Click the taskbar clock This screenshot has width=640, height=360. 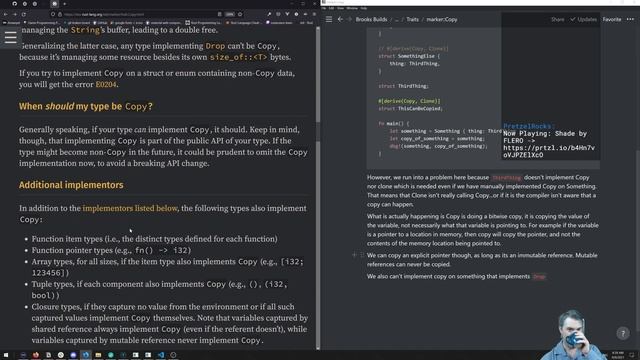click(x=617, y=355)
